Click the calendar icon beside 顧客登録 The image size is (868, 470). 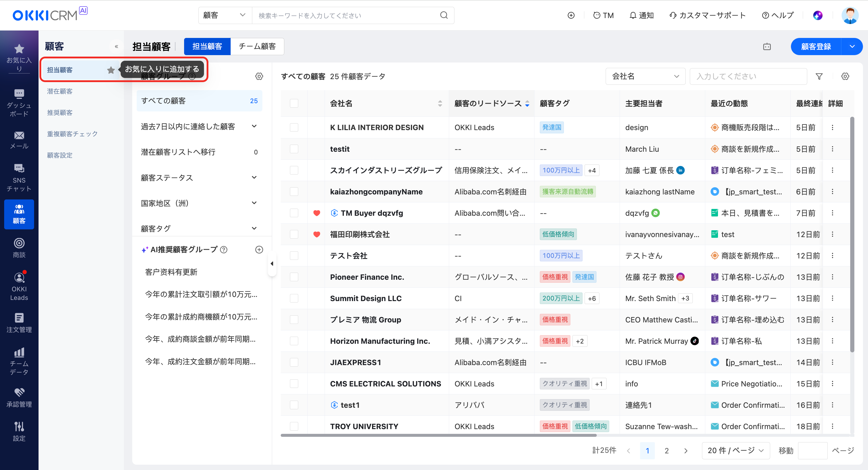point(767,47)
